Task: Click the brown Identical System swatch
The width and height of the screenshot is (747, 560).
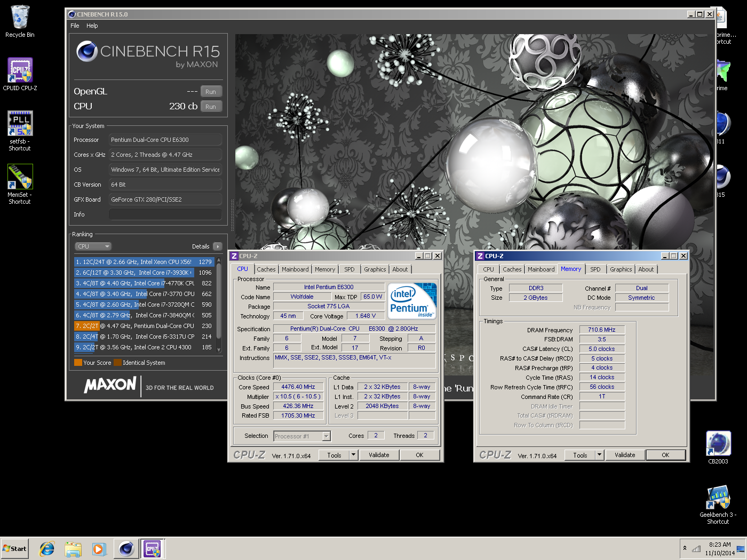Action: click(x=117, y=363)
